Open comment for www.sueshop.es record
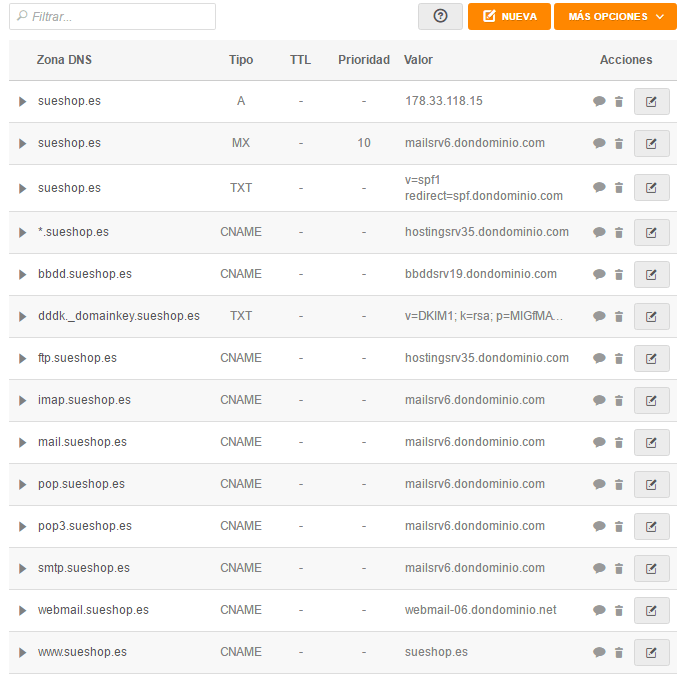 599,653
